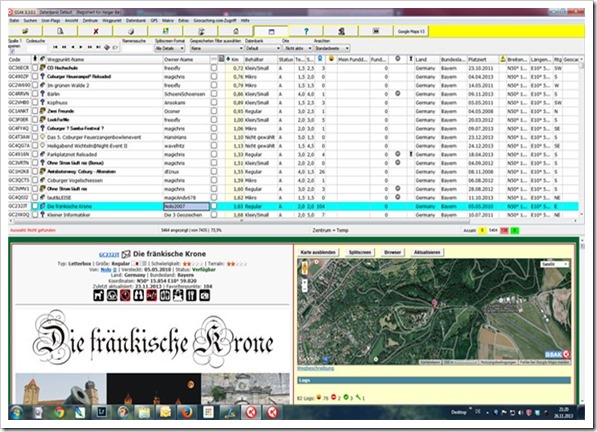
Task: Open the Gespeicherten Filter auswählen dropdown
Action: click(x=216, y=48)
